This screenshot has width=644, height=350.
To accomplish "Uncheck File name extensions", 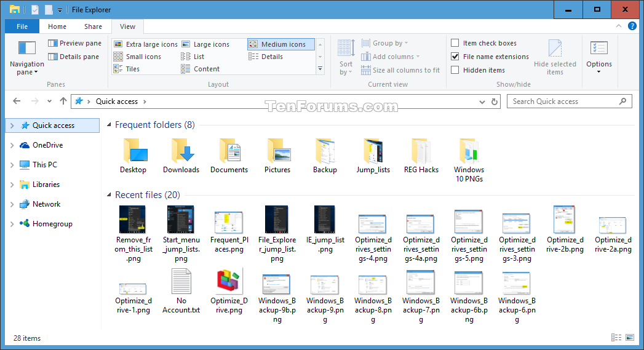I will 490,57.
